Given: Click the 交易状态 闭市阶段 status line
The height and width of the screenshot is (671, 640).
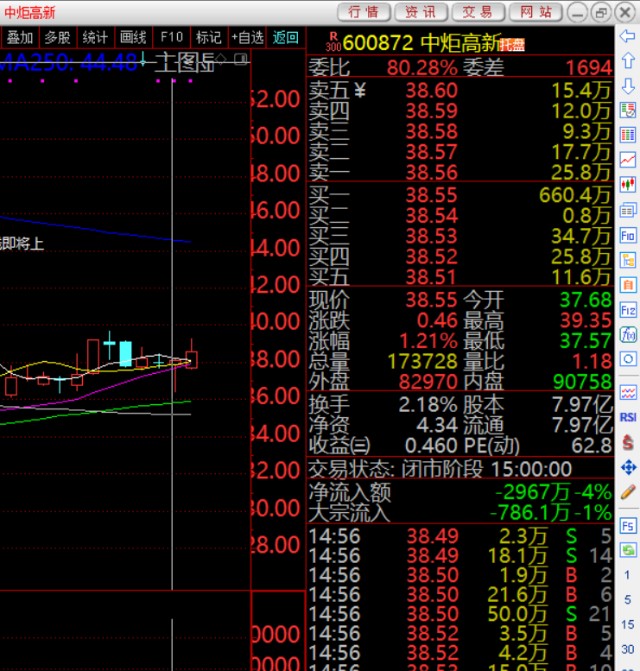Looking at the screenshot, I should tap(440, 469).
